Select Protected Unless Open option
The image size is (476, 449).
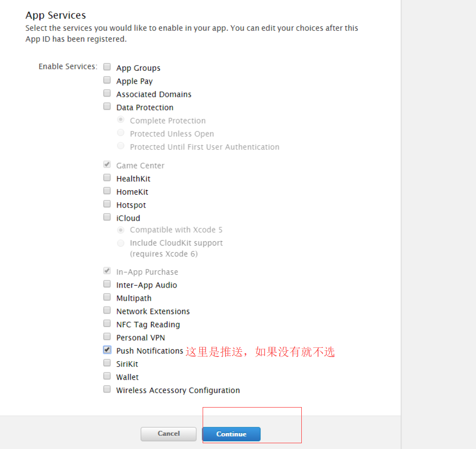[120, 132]
